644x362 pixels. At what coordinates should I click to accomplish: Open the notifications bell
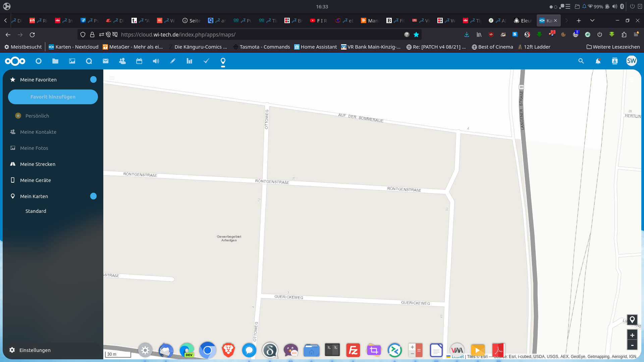pyautogui.click(x=598, y=61)
